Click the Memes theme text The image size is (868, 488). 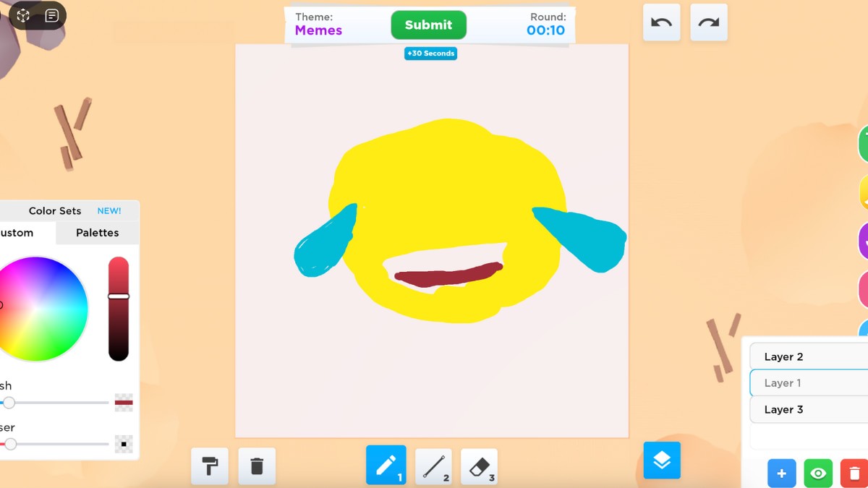pyautogui.click(x=318, y=30)
